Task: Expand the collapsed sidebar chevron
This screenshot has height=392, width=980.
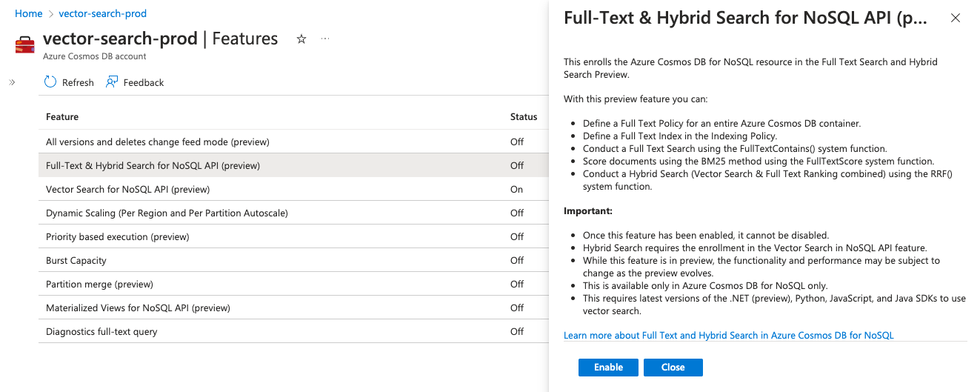Action: pos(12,82)
